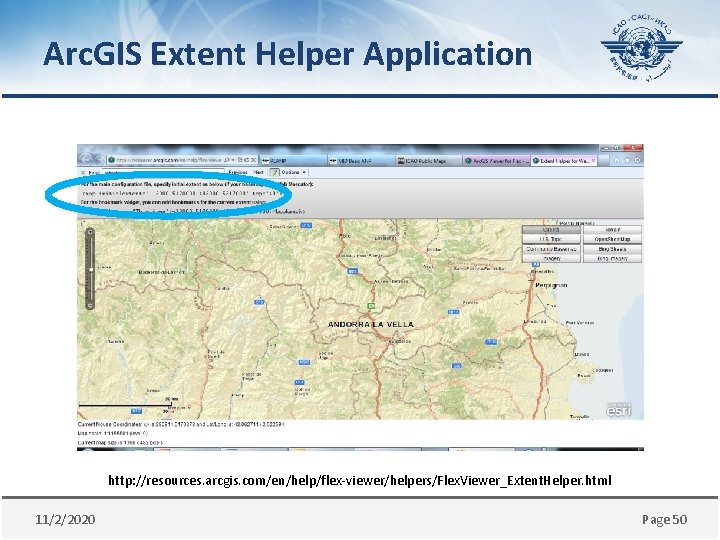Viewport: 720px width, 540px height.
Task: Switch to the iCAMP browser tab
Action: coord(294,161)
